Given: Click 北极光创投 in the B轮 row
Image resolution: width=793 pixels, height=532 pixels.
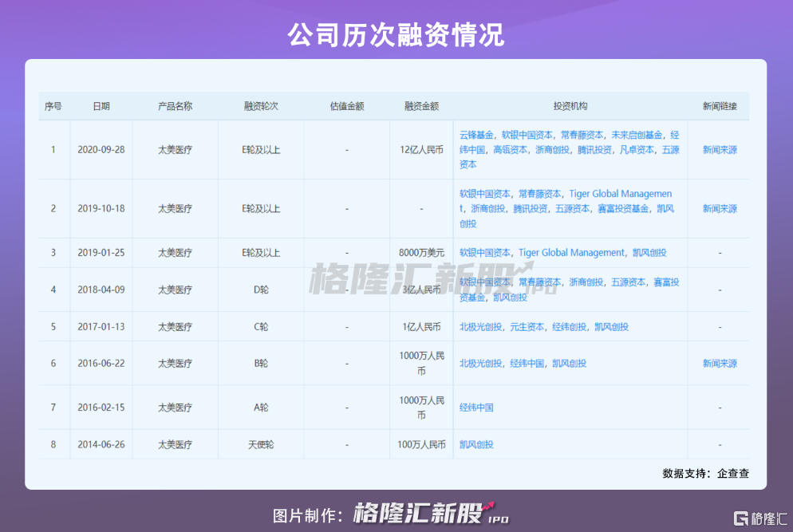Looking at the screenshot, I should (481, 364).
